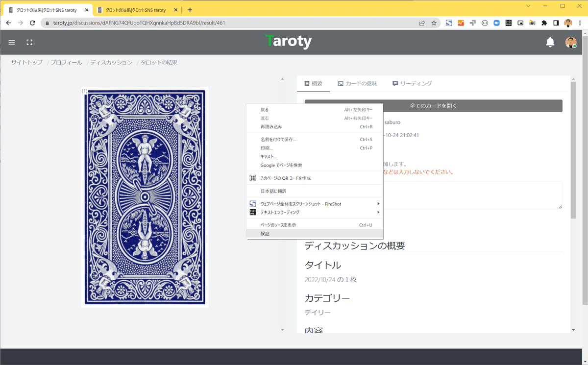Open the プロフィール breadcrumb link
This screenshot has width=588, height=365.
[x=66, y=63]
